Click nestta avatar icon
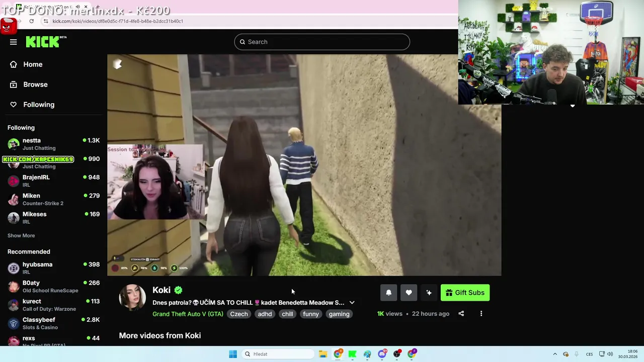Viewport: 644px width, 362px height. click(14, 144)
